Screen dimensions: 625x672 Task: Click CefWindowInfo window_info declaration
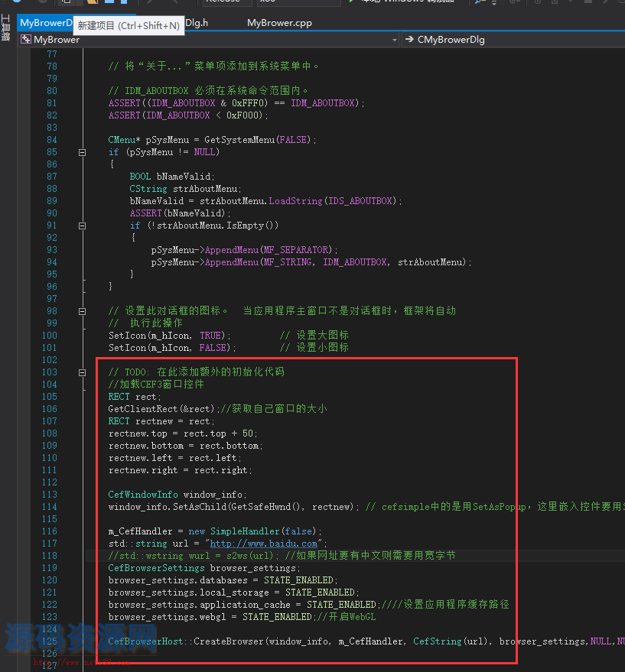[x=177, y=495]
